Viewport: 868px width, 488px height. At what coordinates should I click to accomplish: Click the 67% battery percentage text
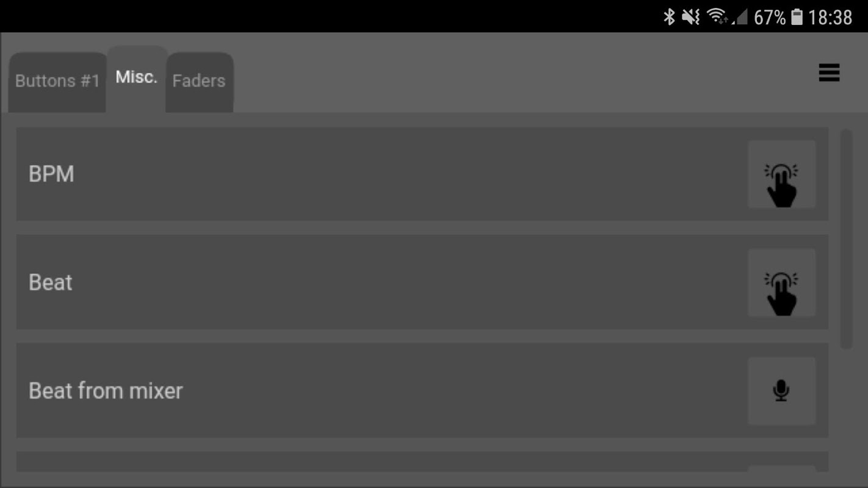770,17
